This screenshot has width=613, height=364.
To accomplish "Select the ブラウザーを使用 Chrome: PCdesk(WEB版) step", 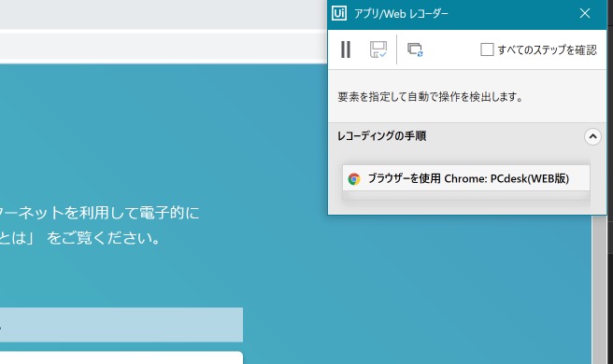I will pos(466,178).
